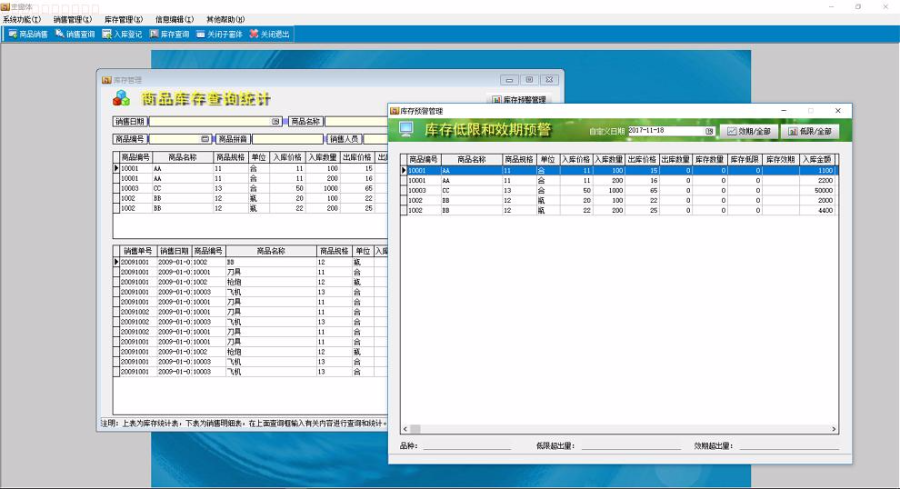Click the red 关闭退出 toolbar button
900x489 pixels.
pos(269,34)
